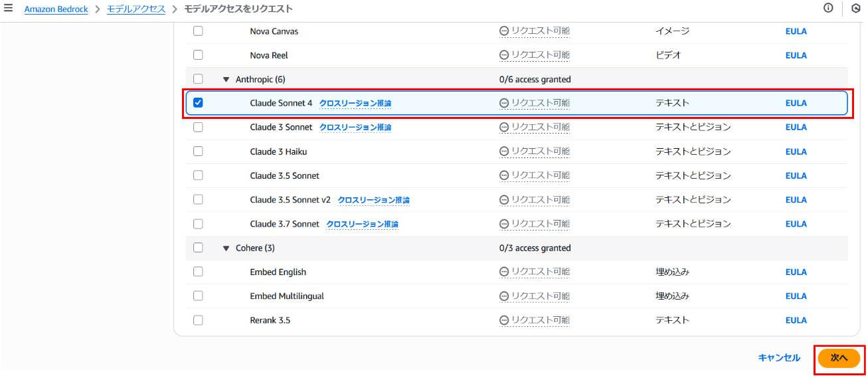The height and width of the screenshot is (378, 868).
Task: Check the Claude 3 Sonnet checkbox
Action: point(198,127)
